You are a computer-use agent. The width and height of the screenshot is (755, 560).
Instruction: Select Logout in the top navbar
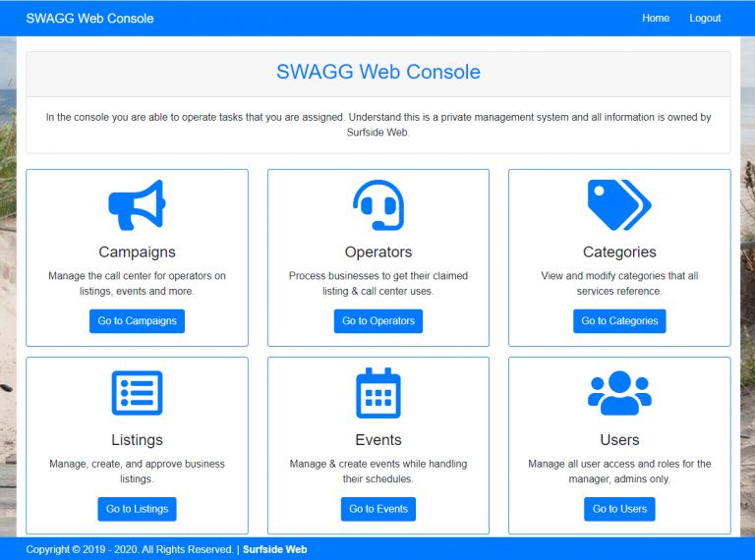[x=705, y=19]
